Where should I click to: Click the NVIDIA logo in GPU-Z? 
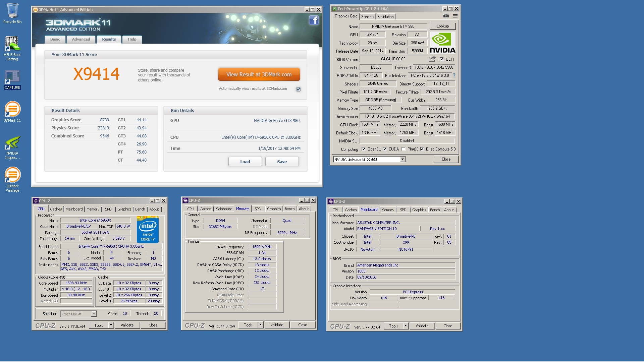click(x=442, y=43)
